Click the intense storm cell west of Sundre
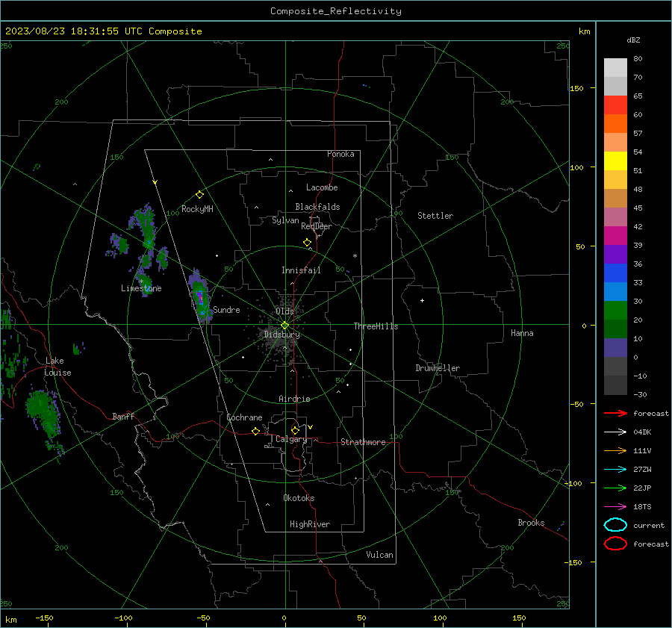 pyautogui.click(x=200, y=296)
